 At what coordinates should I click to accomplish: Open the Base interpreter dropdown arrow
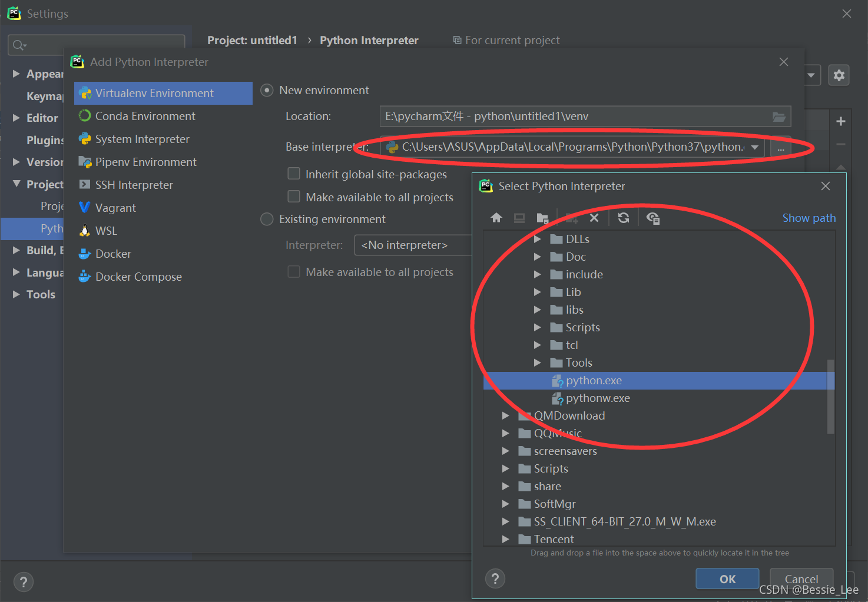(x=755, y=147)
